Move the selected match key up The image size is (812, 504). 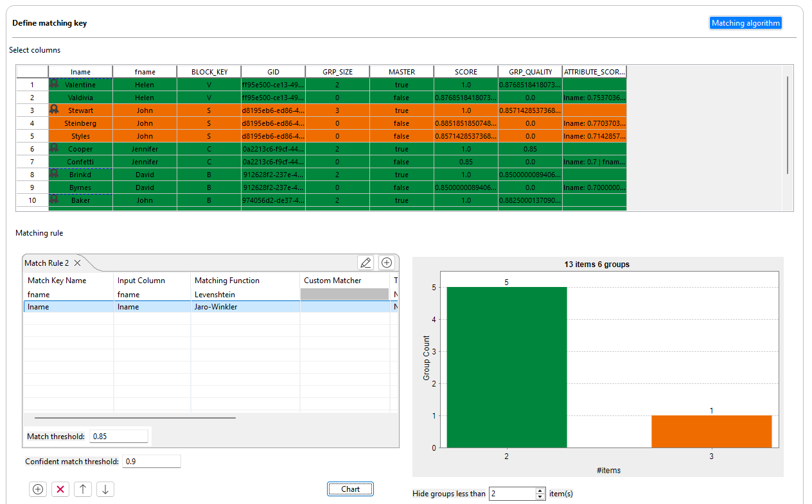(x=83, y=489)
